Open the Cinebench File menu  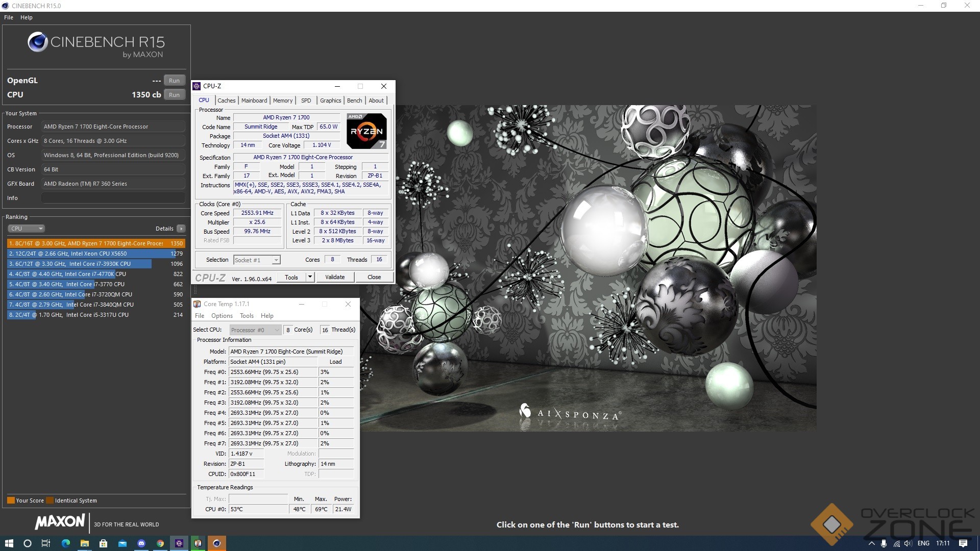point(9,17)
